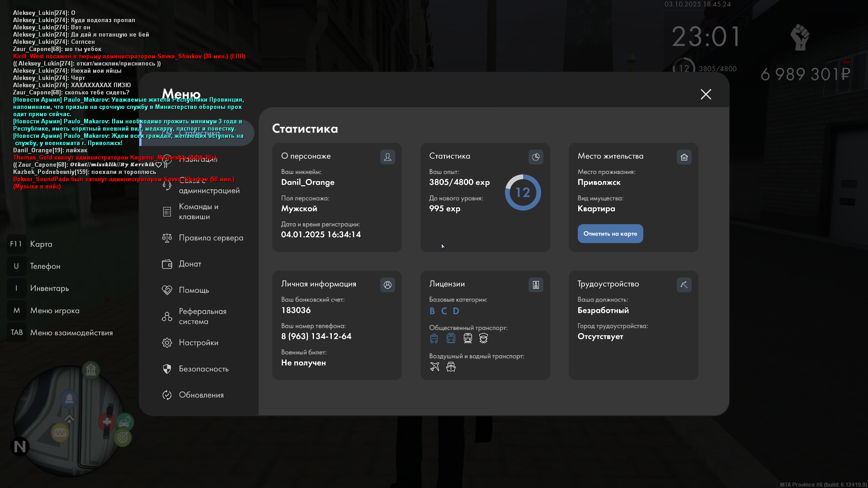Click the pie chart icon in Статистика card

click(536, 157)
